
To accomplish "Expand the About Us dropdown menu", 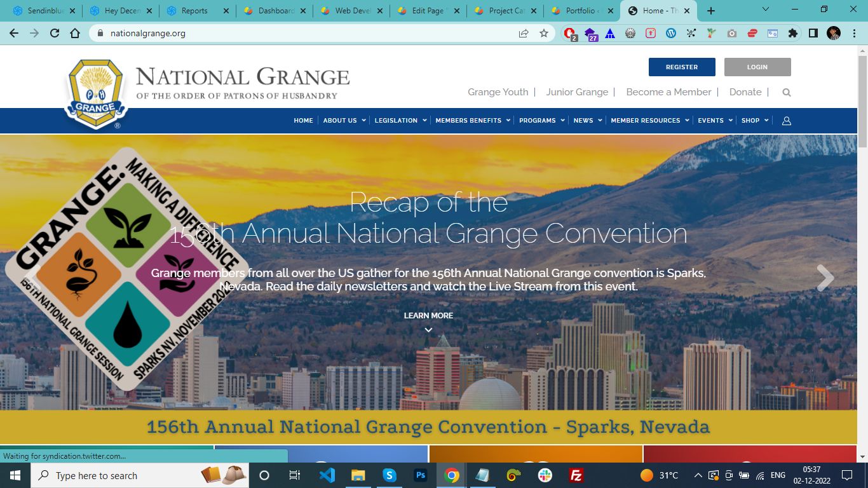I will [x=344, y=120].
